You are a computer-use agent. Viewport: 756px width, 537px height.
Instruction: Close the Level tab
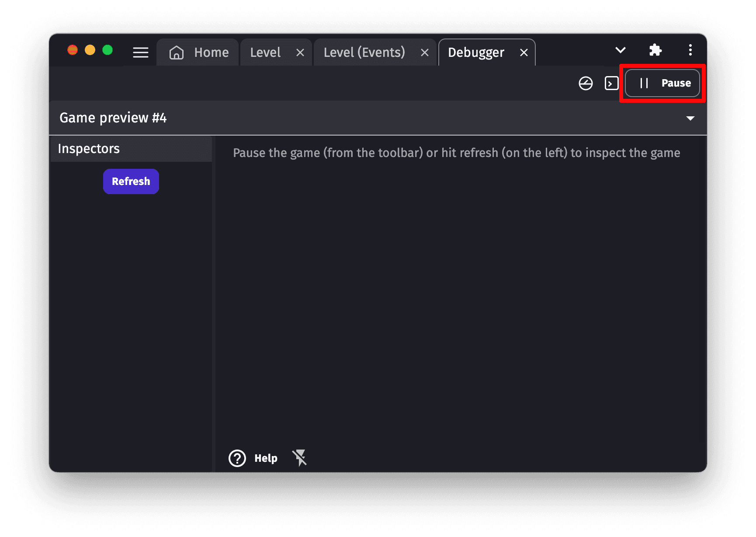pyautogui.click(x=300, y=53)
